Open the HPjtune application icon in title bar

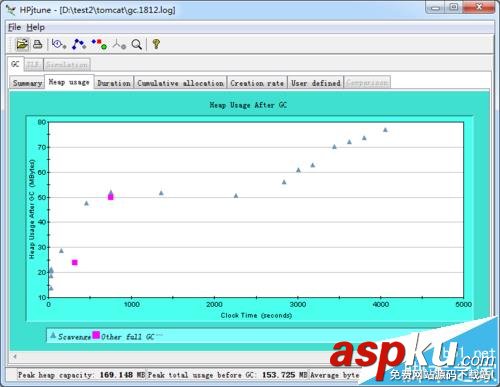click(11, 10)
